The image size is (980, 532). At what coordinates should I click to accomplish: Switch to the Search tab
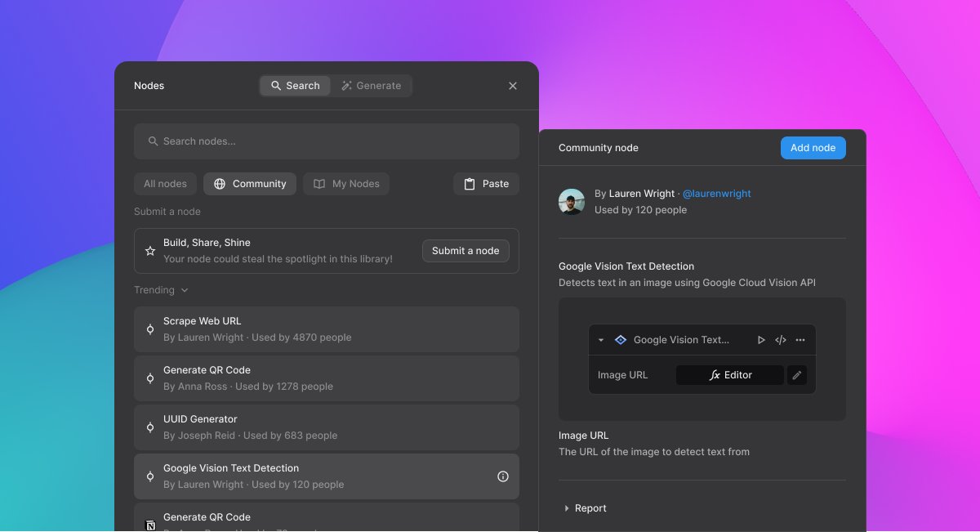(x=295, y=86)
